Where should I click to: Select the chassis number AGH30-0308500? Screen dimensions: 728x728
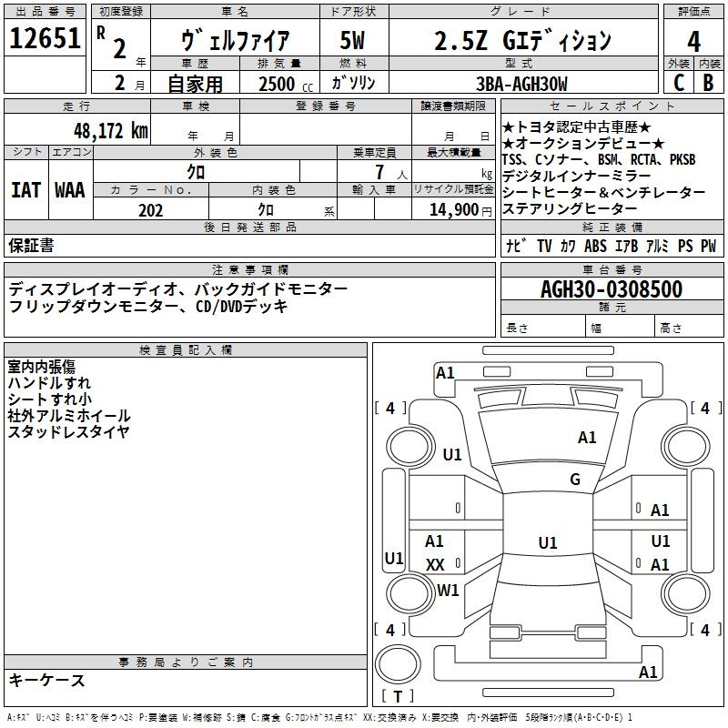pos(612,288)
